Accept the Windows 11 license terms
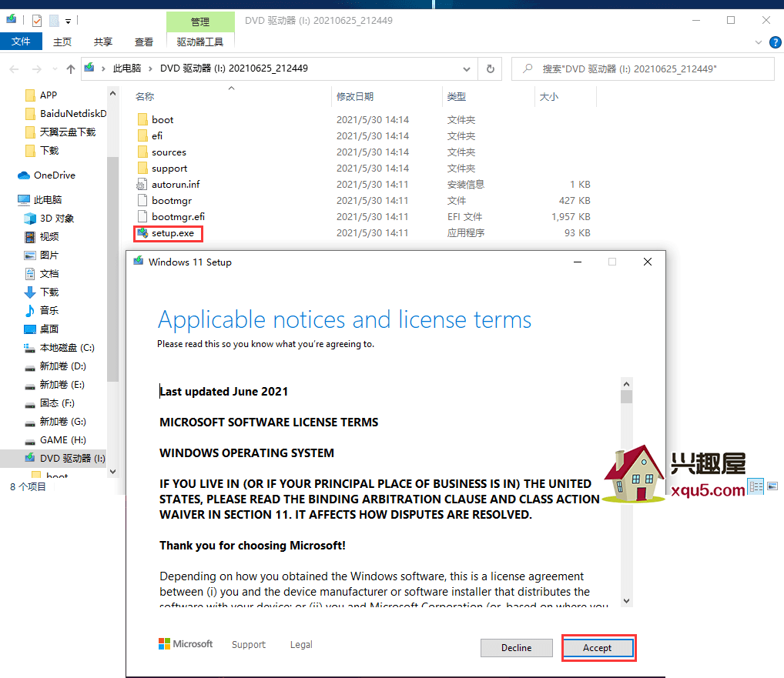The height and width of the screenshot is (678, 784). (598, 647)
